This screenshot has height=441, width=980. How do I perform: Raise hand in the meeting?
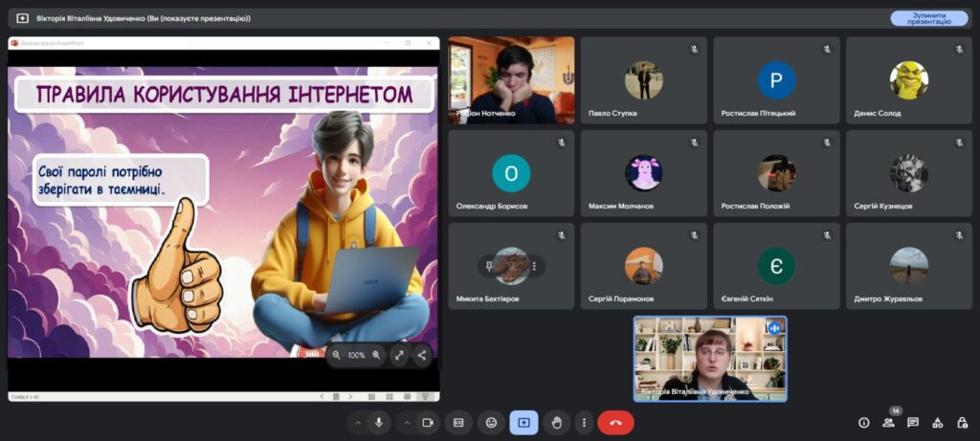(556, 422)
